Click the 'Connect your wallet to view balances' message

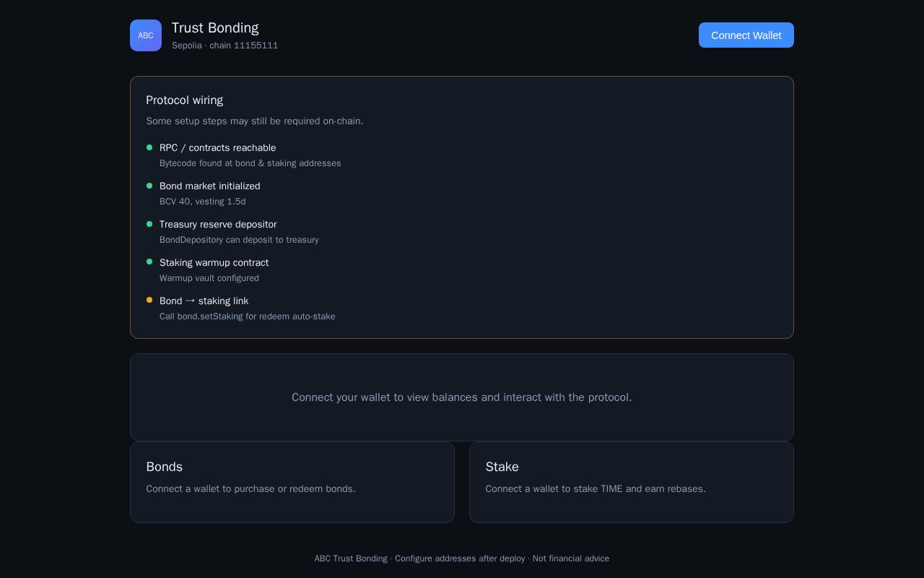point(462,397)
